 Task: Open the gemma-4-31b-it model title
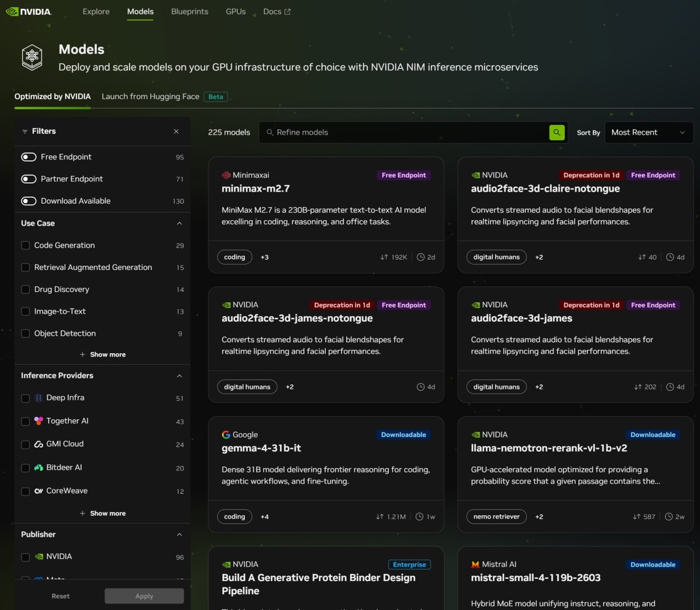[261, 448]
